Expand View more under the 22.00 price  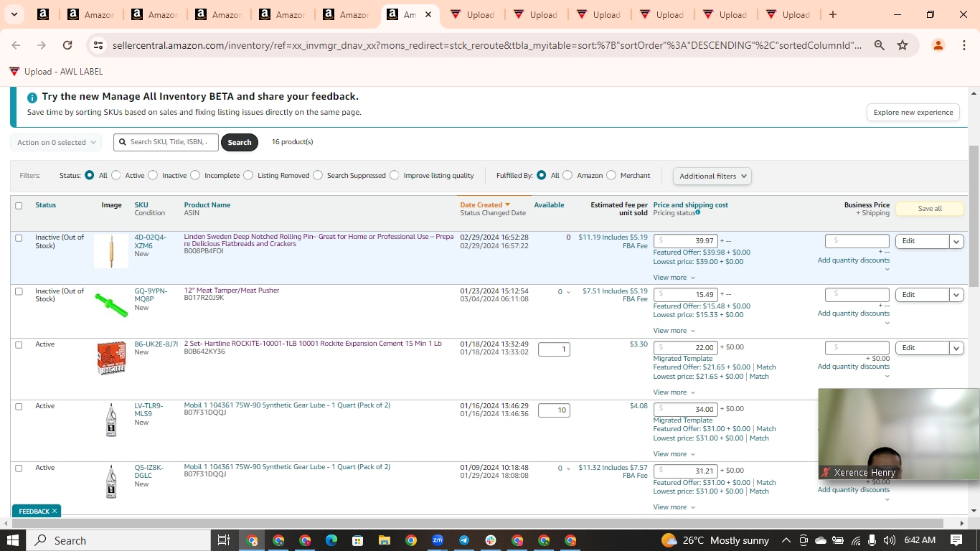coord(674,392)
